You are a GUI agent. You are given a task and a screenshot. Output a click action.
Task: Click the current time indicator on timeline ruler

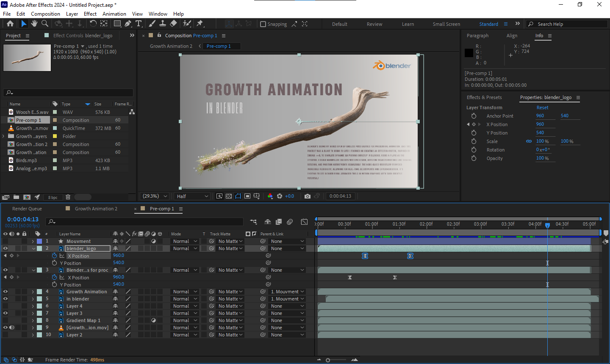(547, 225)
